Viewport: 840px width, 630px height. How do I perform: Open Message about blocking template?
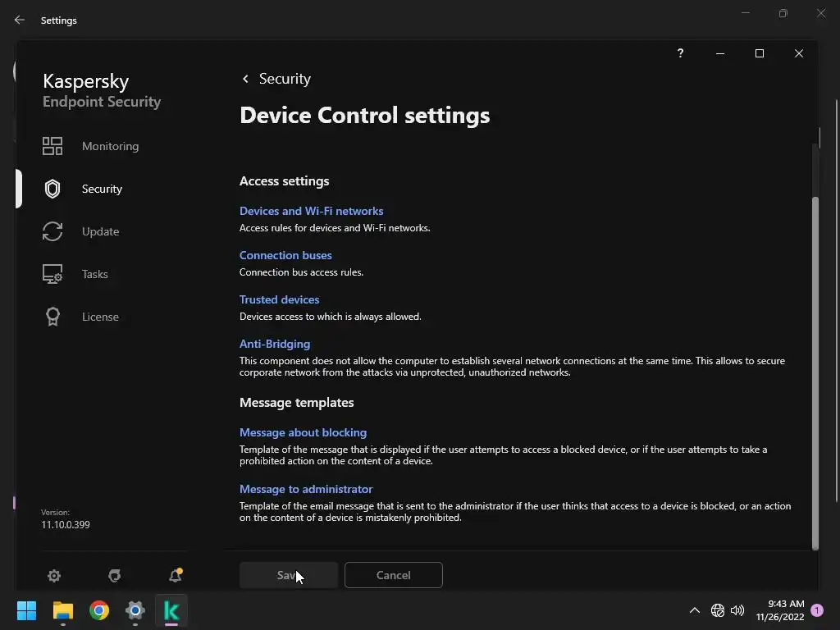point(304,432)
